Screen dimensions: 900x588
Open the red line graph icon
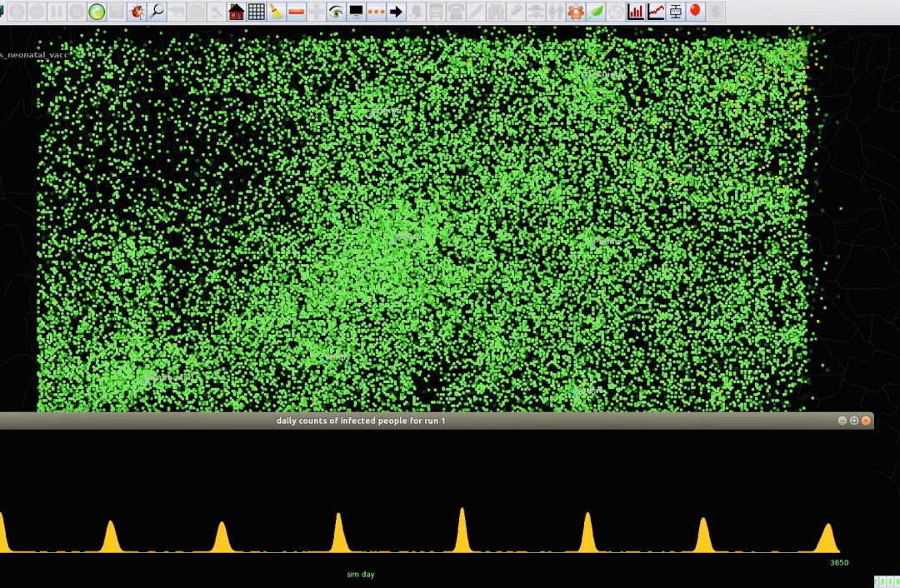pyautogui.click(x=657, y=12)
